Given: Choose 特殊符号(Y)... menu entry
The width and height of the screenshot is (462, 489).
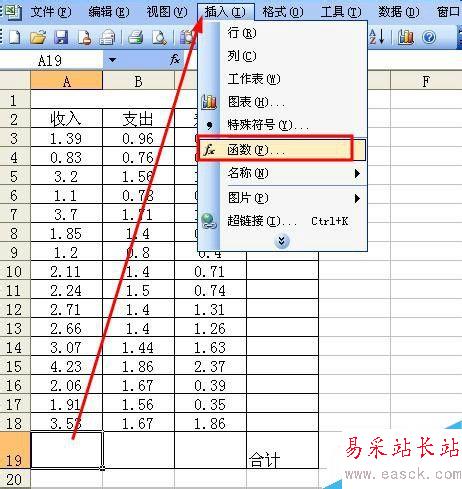Looking at the screenshot, I should pos(282,125).
